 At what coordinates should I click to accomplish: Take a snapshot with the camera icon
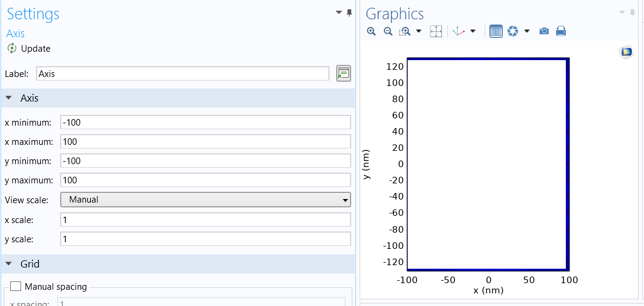click(x=544, y=31)
